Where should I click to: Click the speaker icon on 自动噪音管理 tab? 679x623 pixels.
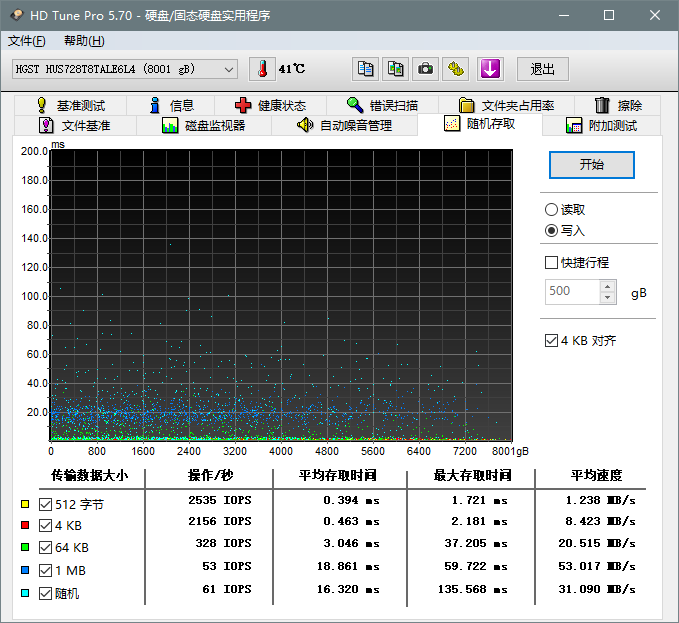(x=305, y=125)
